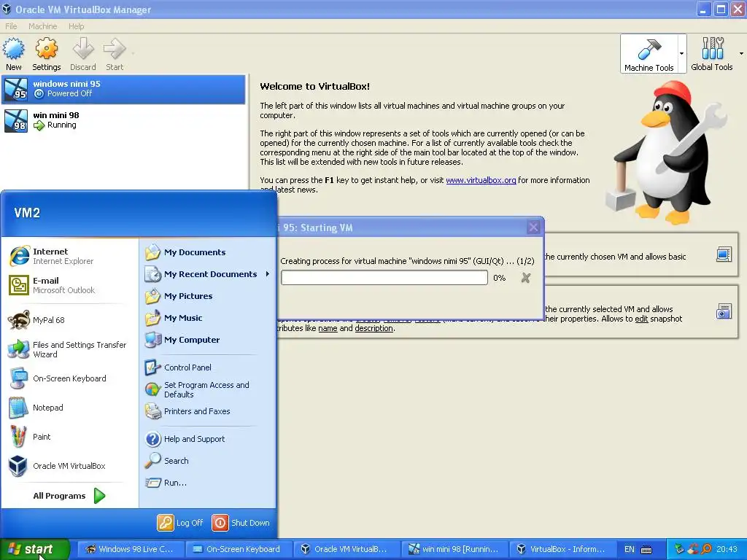
Task: Open My Documents folder
Action: click(208, 252)
